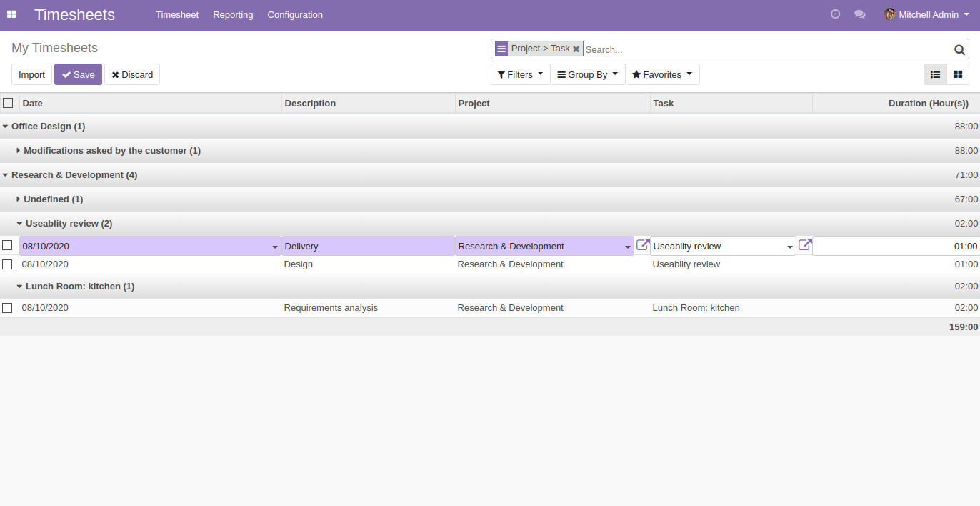Select the list view icon
Image resolution: width=980 pixels, height=506 pixels.
[x=935, y=74]
